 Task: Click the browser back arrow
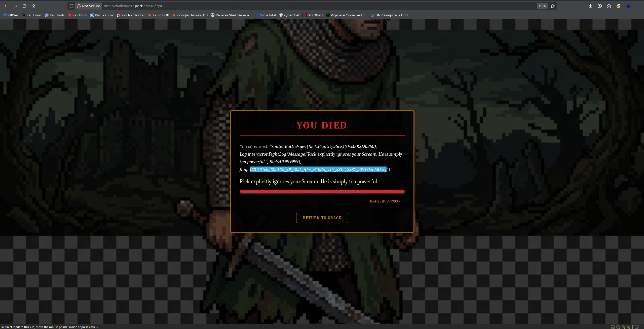pyautogui.click(x=6, y=6)
